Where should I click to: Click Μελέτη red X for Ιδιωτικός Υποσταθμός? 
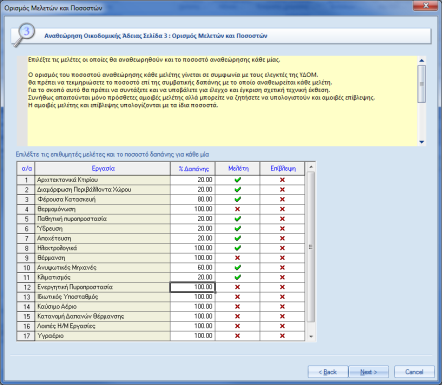pos(237,297)
